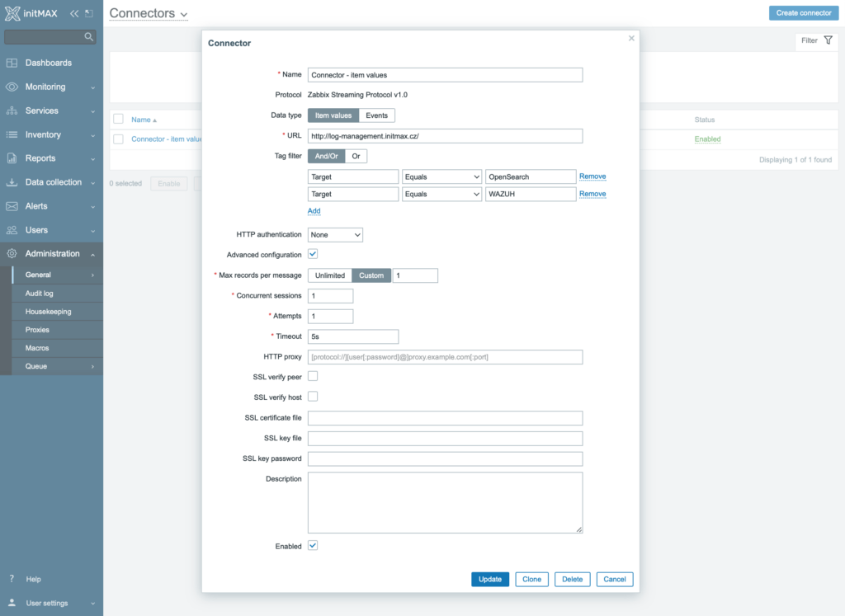Open the Housekeeping page

(57, 312)
